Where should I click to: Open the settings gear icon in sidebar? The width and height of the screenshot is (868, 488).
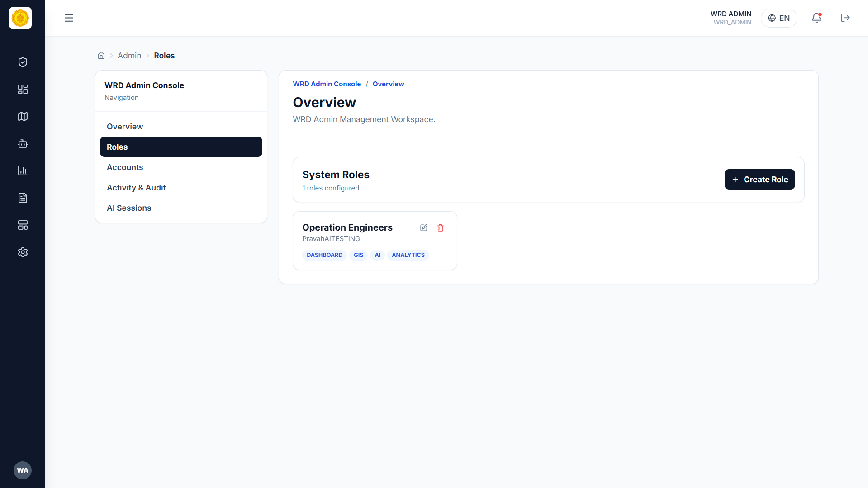(x=23, y=252)
